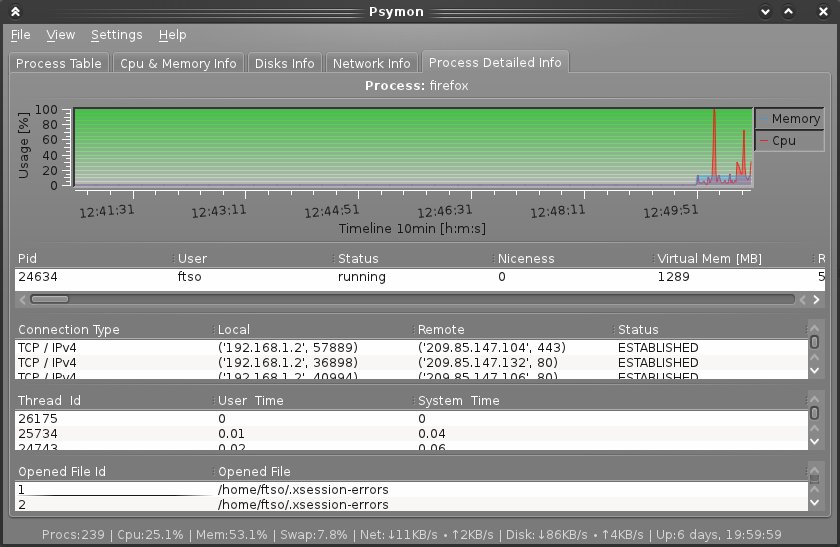This screenshot has height=547, width=840.
Task: Sort by the Thread Id column header
Action: 114,401
